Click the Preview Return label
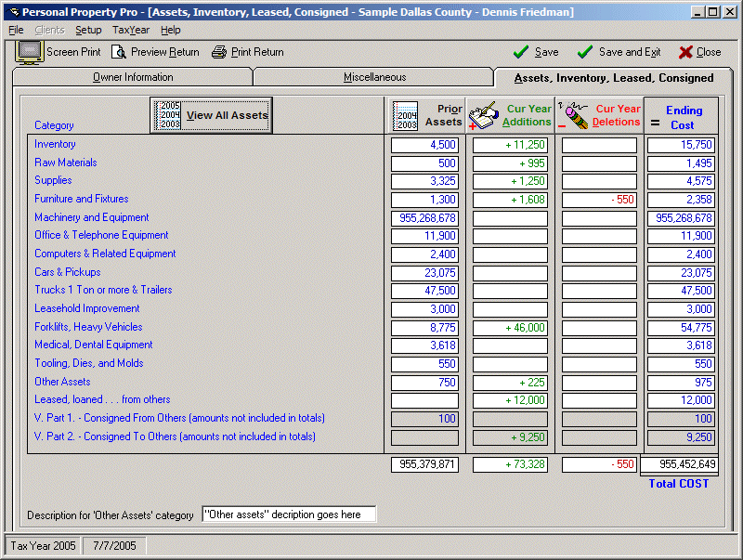Image resolution: width=743 pixels, height=560 pixels. click(x=165, y=52)
